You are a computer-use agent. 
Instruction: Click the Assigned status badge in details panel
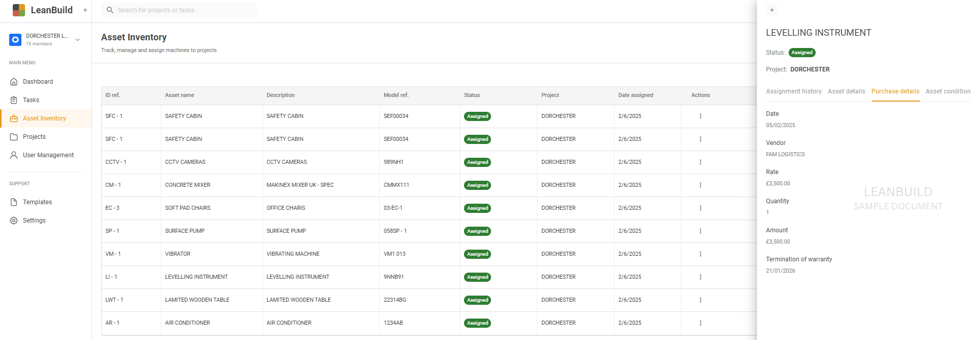pyautogui.click(x=802, y=53)
